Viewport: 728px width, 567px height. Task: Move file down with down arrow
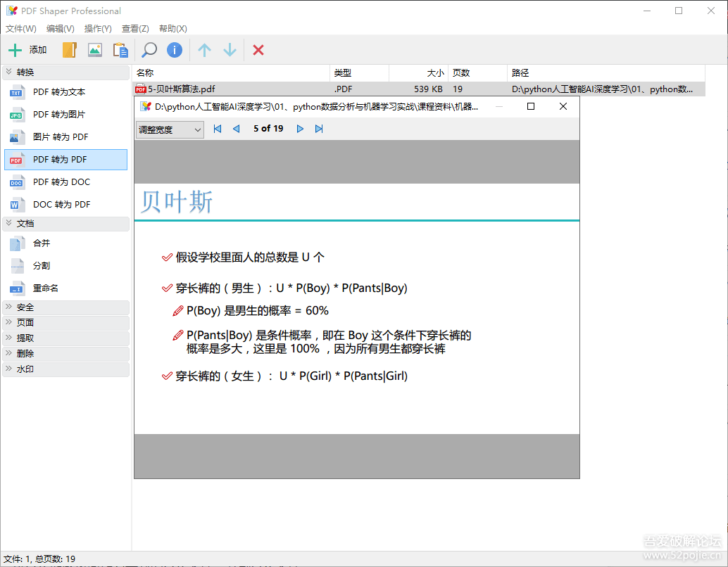[230, 50]
